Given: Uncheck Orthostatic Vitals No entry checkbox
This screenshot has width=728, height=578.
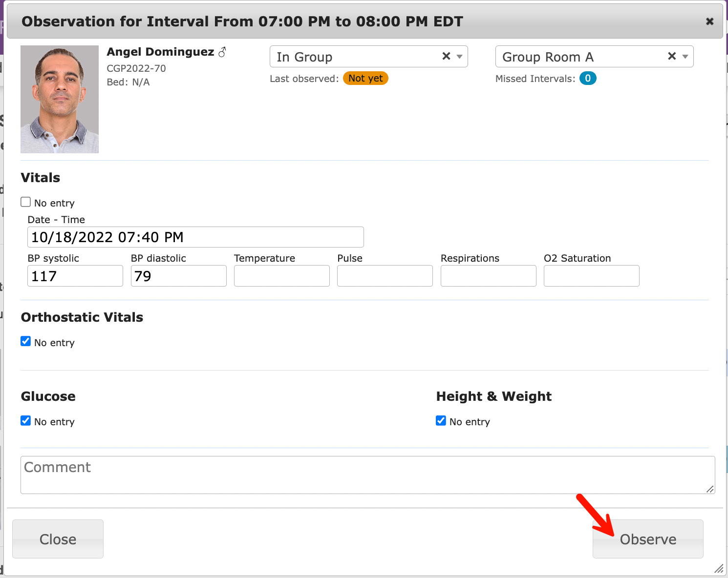Looking at the screenshot, I should click(26, 342).
